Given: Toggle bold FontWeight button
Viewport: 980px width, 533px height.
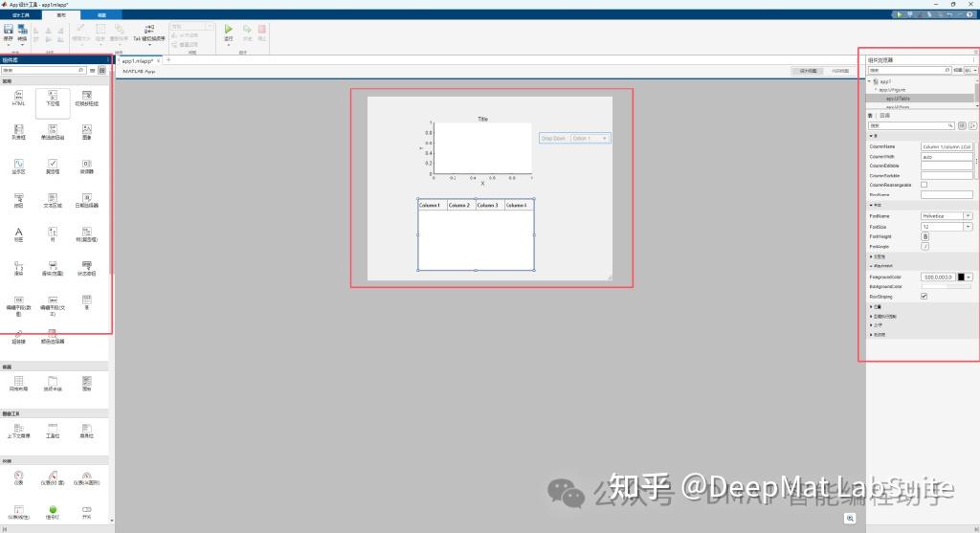Looking at the screenshot, I should pos(925,236).
